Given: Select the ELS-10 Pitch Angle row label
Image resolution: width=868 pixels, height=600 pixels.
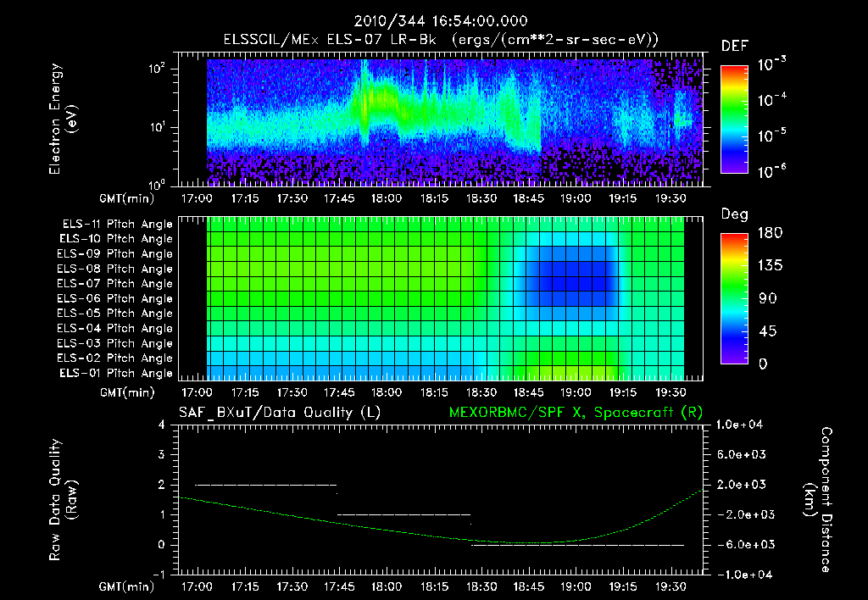Looking at the screenshot, I should click(x=116, y=239).
